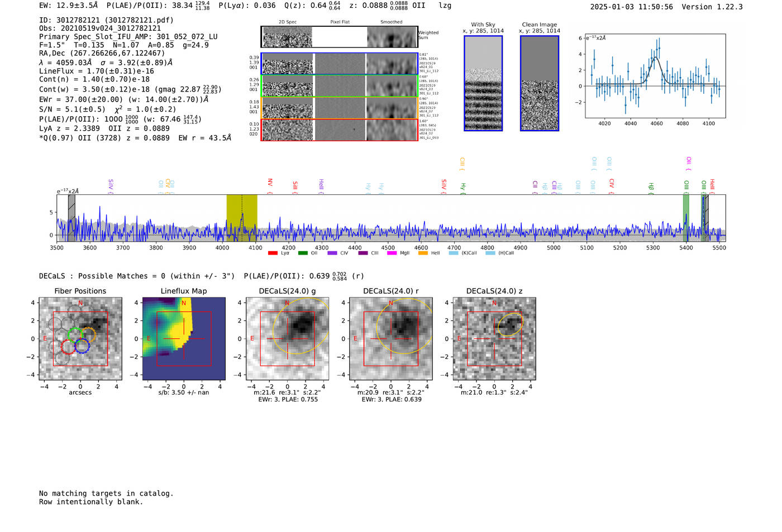The width and height of the screenshot is (782, 532).
Task: Click the "ID: 3012782121 (3012782121.pdf)" line
Action: 106,20
